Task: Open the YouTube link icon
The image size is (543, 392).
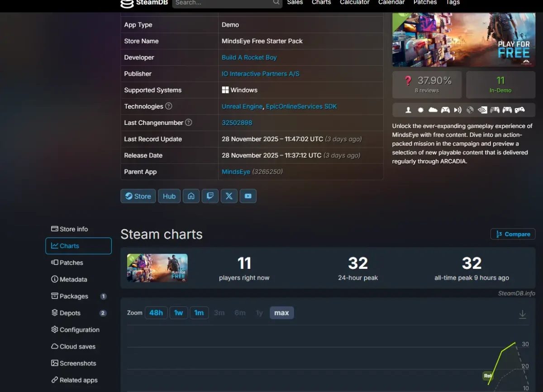Action: (248, 196)
